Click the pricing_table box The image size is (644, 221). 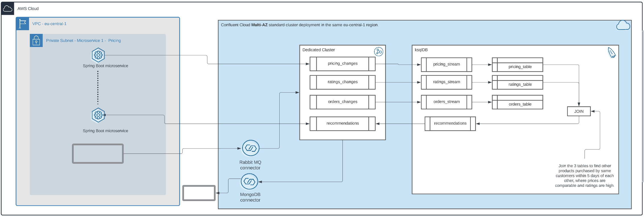(x=517, y=64)
